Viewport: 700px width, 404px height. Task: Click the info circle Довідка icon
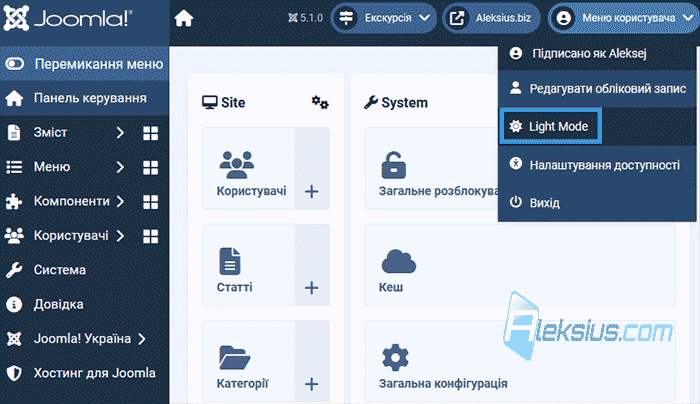tap(14, 304)
